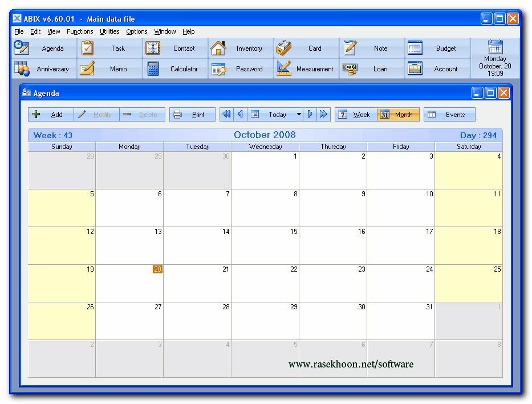Image resolution: width=532 pixels, height=404 pixels.
Task: Switch agenda to Week view
Action: click(x=355, y=115)
